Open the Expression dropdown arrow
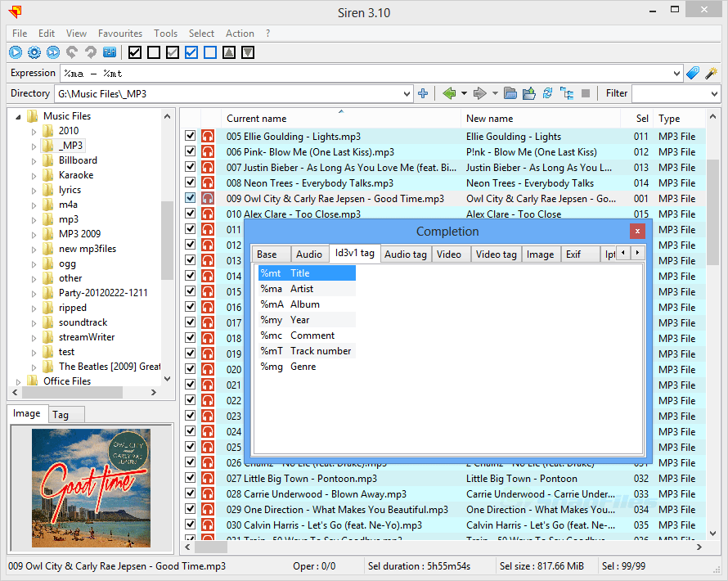The height and width of the screenshot is (581, 728). [676, 74]
